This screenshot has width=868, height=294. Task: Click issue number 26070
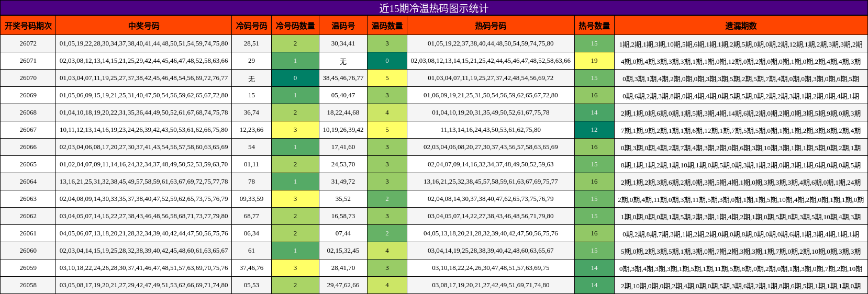click(28, 78)
